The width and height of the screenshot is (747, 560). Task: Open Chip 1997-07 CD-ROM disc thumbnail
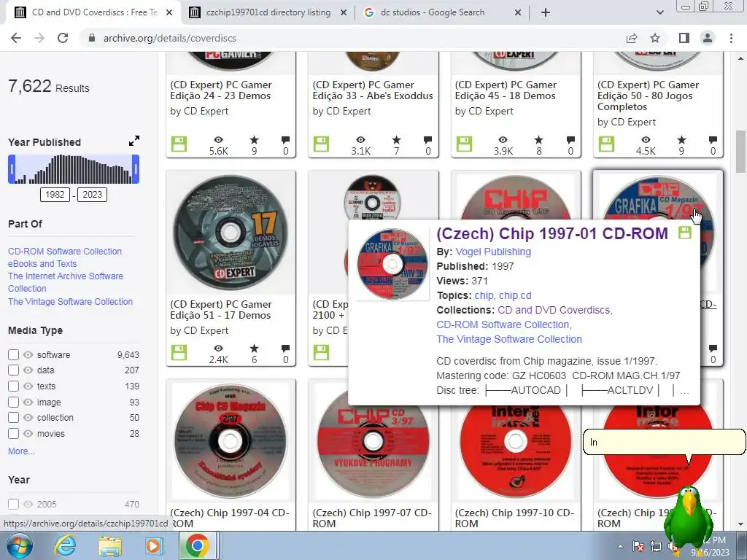(373, 441)
